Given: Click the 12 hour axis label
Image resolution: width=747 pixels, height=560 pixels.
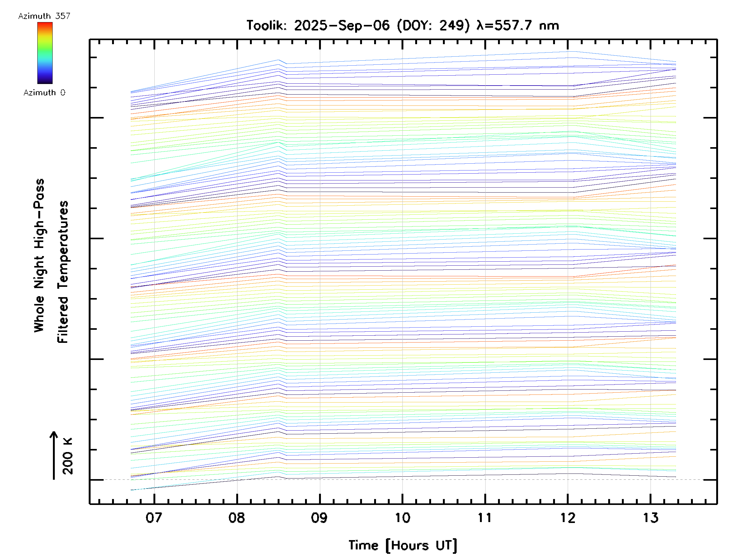Looking at the screenshot, I should click(568, 518).
